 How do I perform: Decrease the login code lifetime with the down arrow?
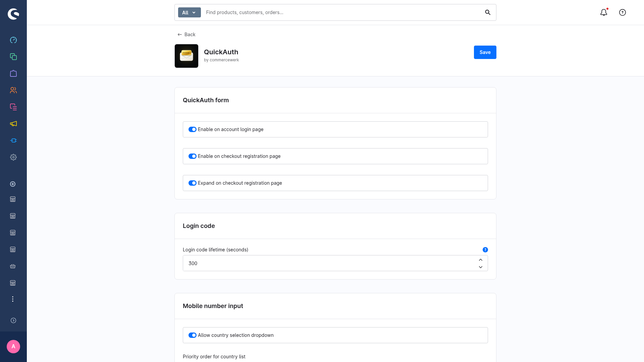pyautogui.click(x=481, y=267)
